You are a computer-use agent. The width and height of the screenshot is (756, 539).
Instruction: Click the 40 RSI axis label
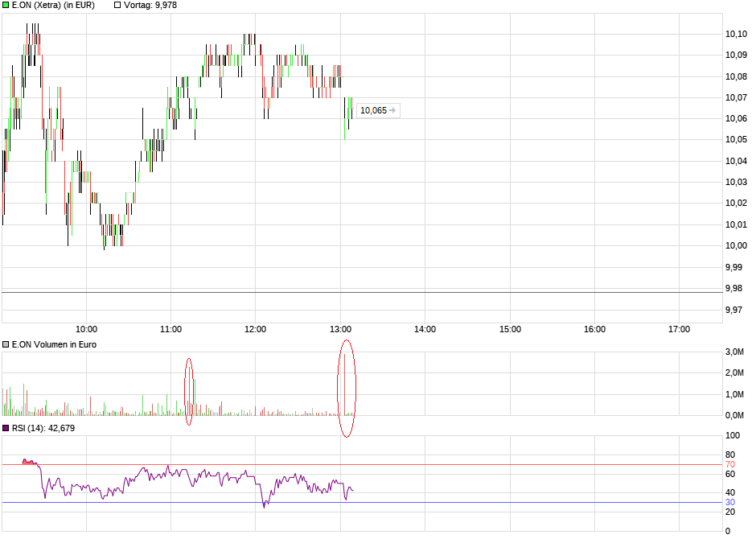(x=730, y=492)
